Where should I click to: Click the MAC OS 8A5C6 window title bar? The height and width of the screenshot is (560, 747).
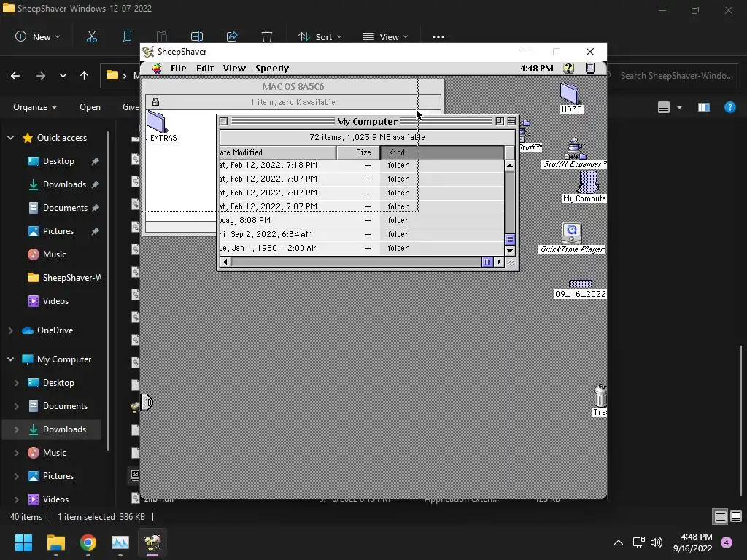(293, 87)
